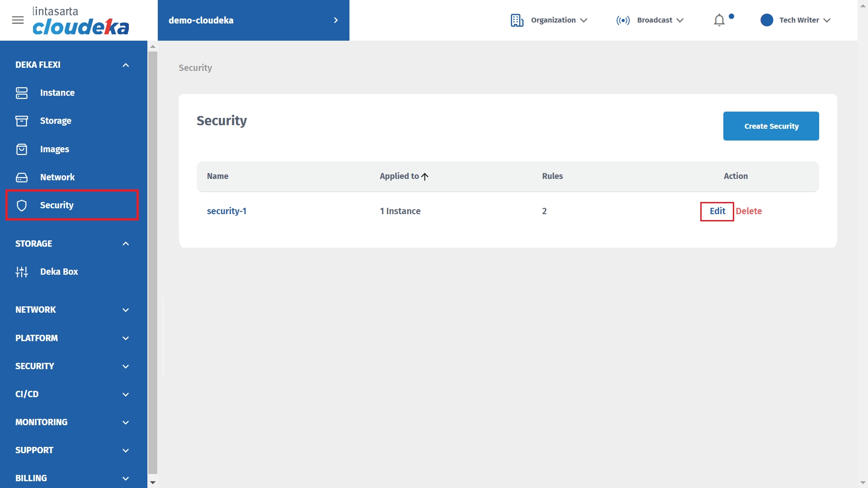
Task: Expand the MONITORING section
Action: point(126,422)
